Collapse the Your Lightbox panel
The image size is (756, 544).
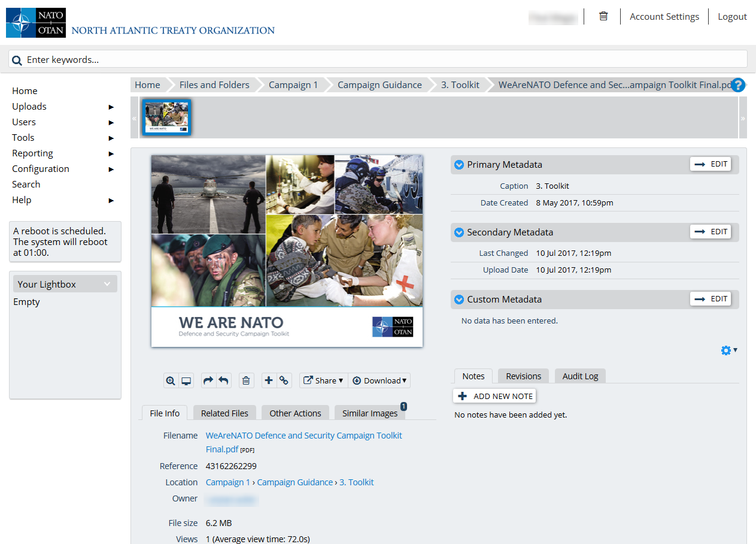107,284
